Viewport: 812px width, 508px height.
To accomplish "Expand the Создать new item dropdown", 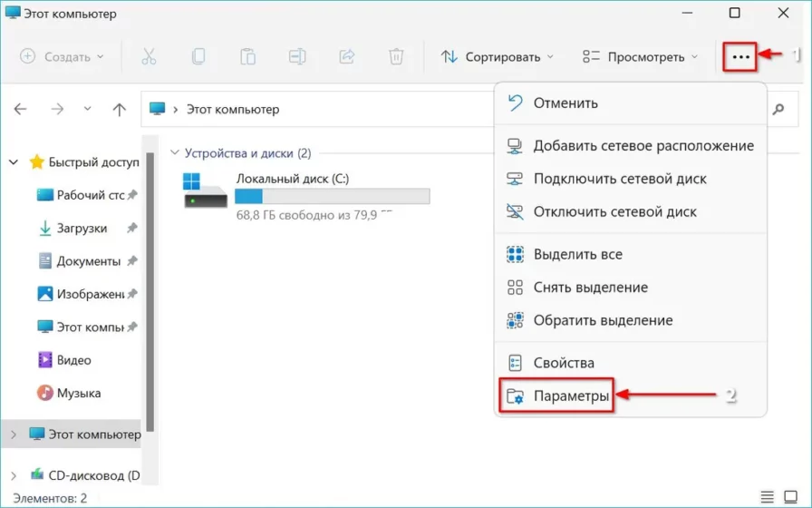I will click(x=62, y=56).
